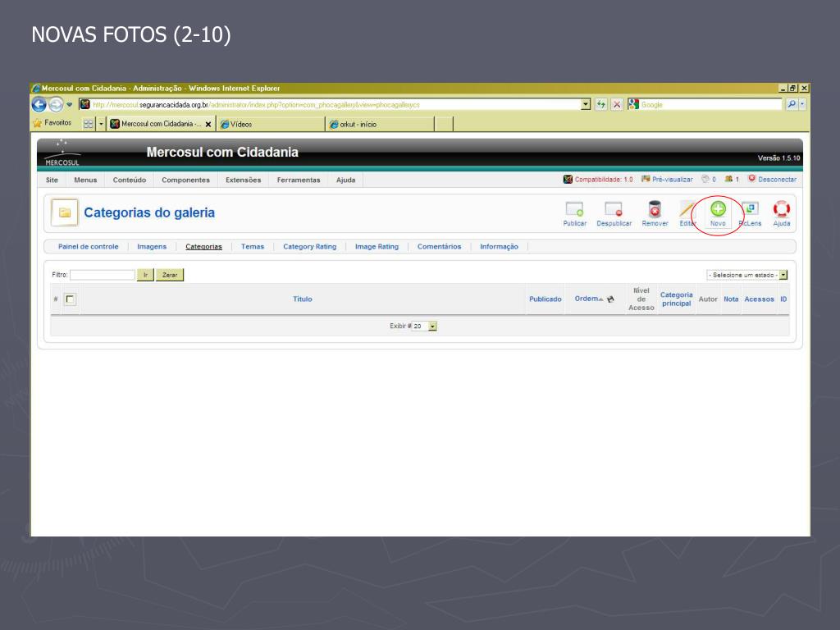This screenshot has width=840, height=630.
Task: Click the browser stop loading X icon
Action: click(x=617, y=104)
